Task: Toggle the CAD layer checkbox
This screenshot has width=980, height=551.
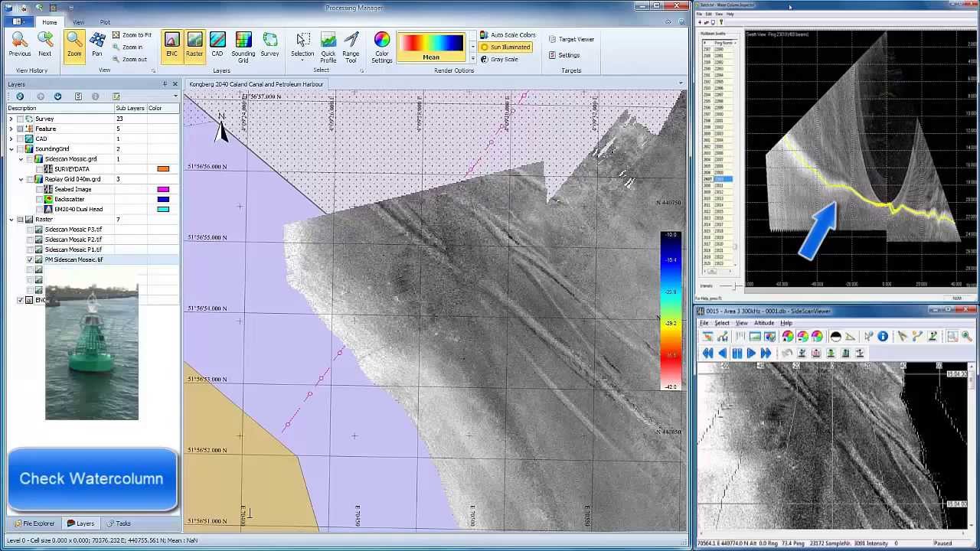Action: 20,139
